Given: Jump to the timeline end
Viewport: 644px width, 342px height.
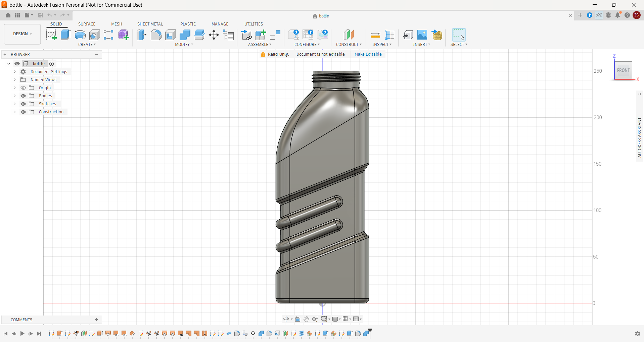Looking at the screenshot, I should pos(39,334).
